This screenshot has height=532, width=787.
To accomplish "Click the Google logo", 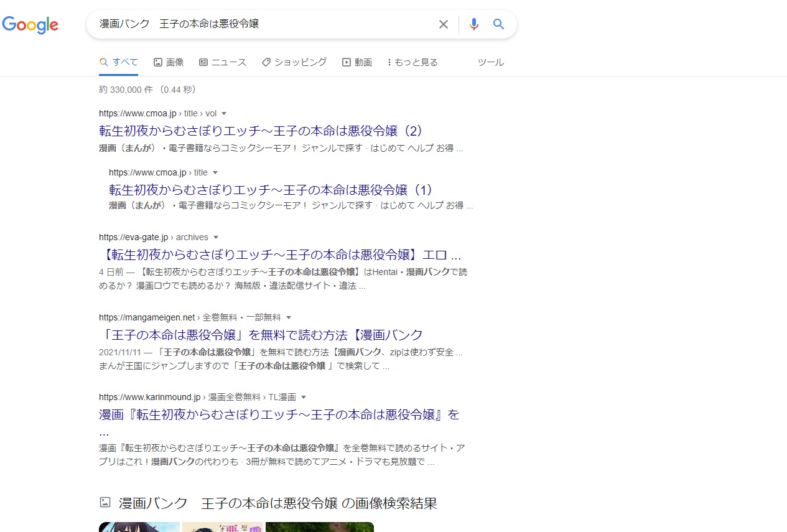I will coord(30,24).
